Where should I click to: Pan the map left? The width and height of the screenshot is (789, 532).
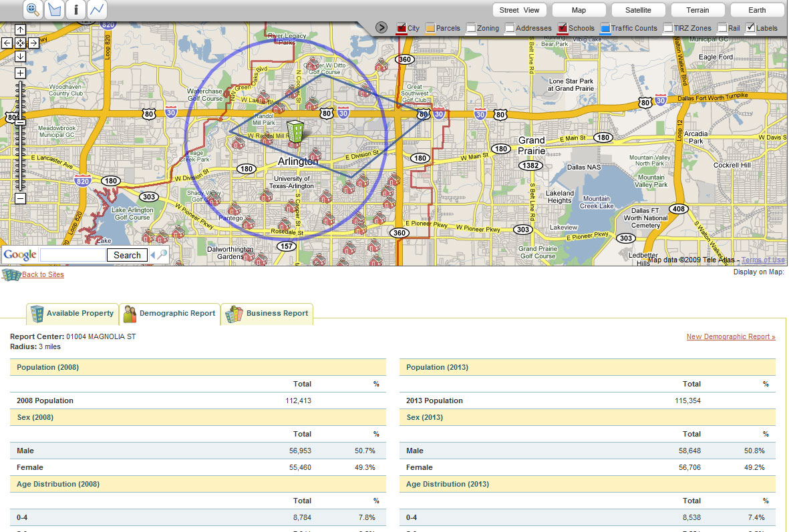(7, 43)
